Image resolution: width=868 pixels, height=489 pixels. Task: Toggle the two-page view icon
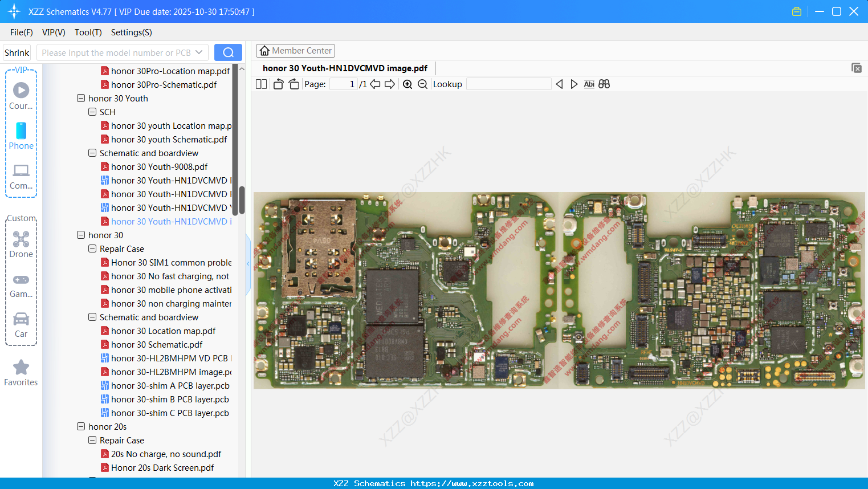tap(261, 84)
